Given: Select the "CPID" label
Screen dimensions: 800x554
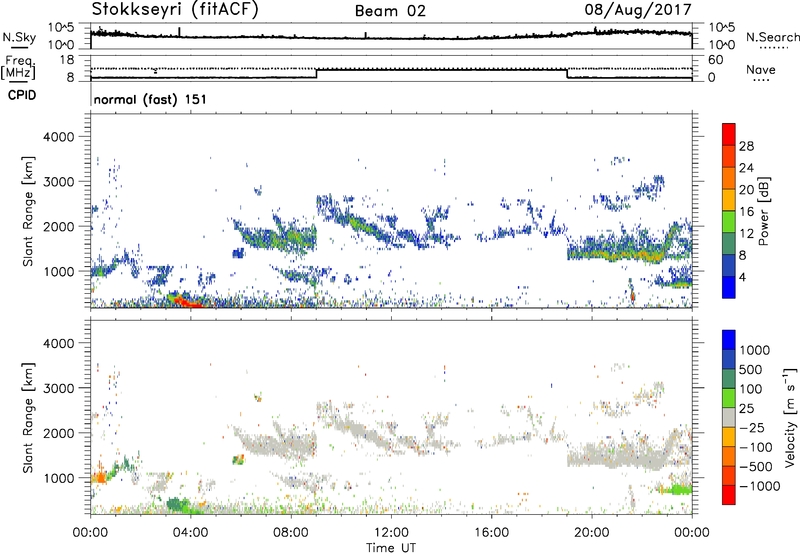Looking at the screenshot, I should pos(22,95).
